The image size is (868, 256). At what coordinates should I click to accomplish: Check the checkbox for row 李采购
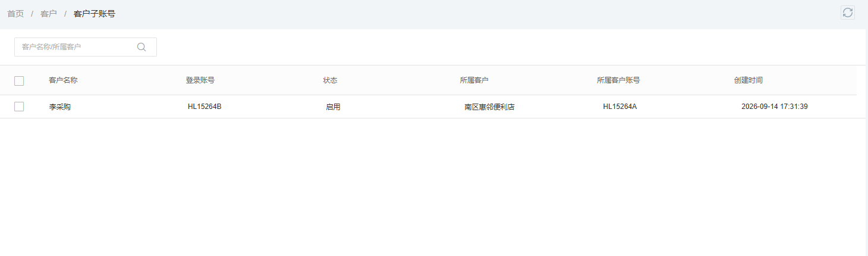(19, 107)
